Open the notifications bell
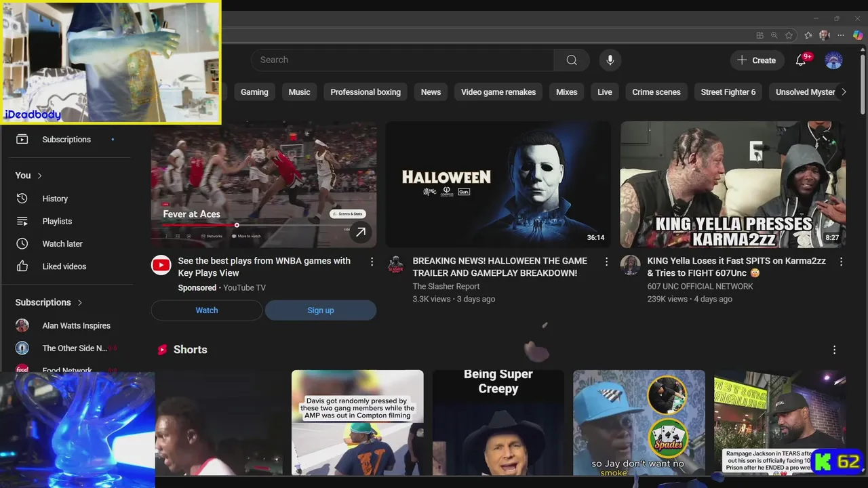Viewport: 868px width, 488px height. click(x=801, y=60)
